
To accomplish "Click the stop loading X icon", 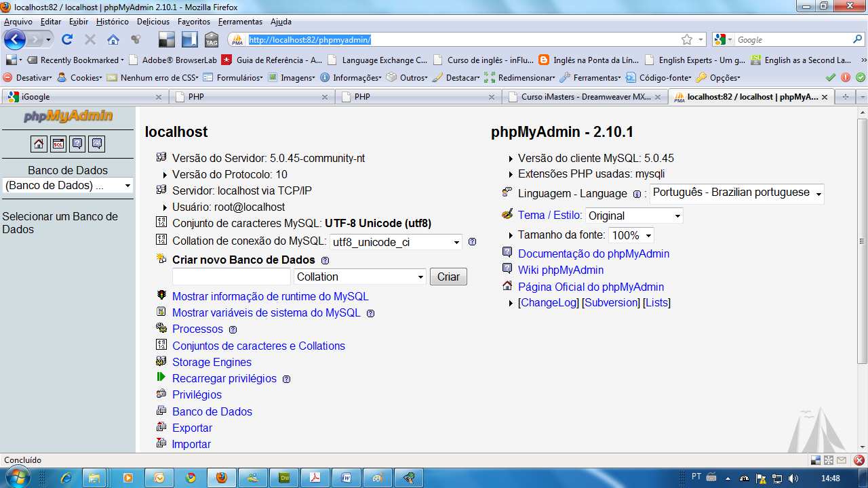I will [90, 39].
